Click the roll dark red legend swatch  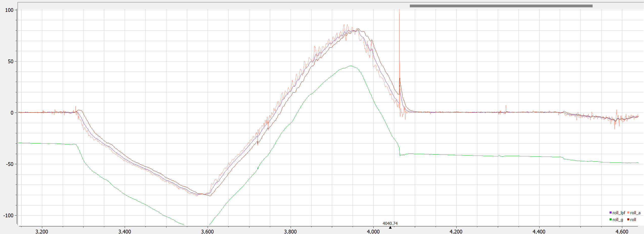[x=628, y=220]
